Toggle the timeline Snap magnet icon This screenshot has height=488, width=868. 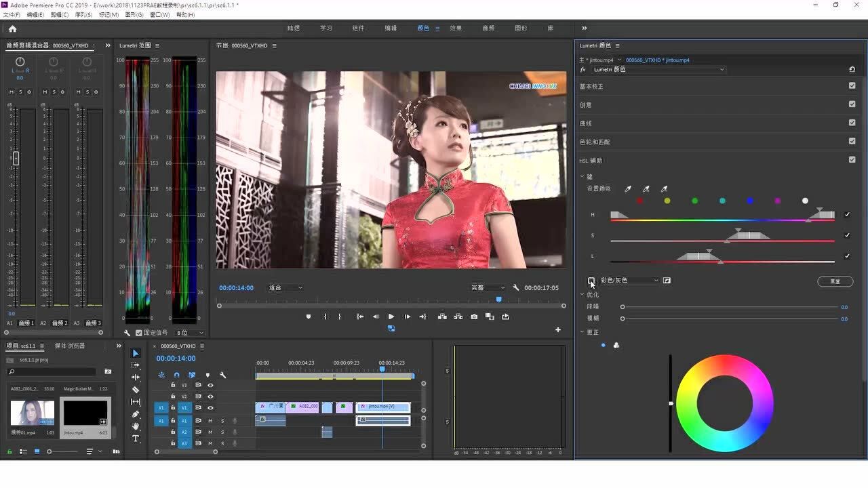176,375
